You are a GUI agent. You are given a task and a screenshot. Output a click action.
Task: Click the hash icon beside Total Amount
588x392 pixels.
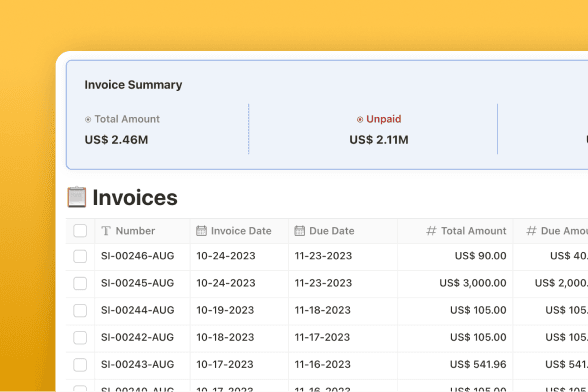pyautogui.click(x=431, y=231)
